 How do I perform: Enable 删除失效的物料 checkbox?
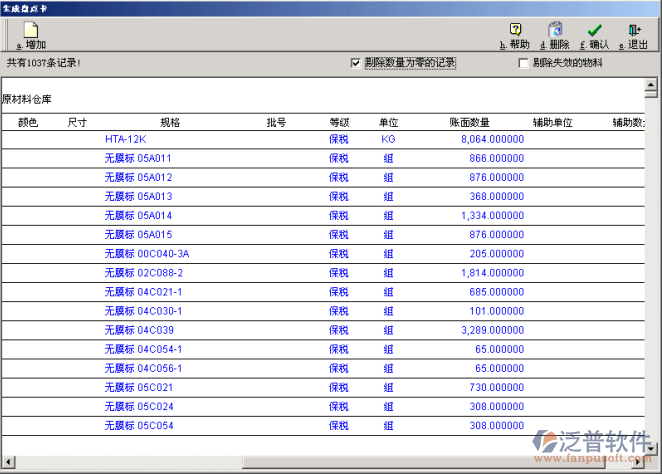click(x=523, y=63)
